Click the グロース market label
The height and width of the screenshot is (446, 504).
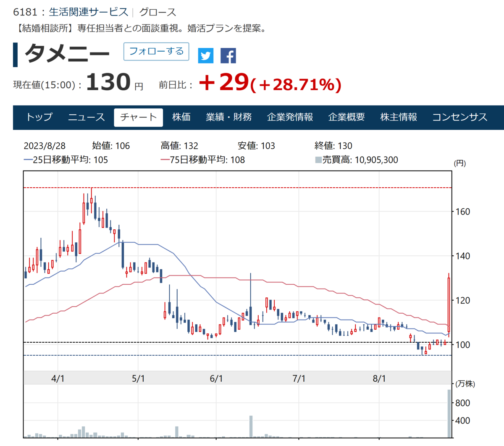157,12
